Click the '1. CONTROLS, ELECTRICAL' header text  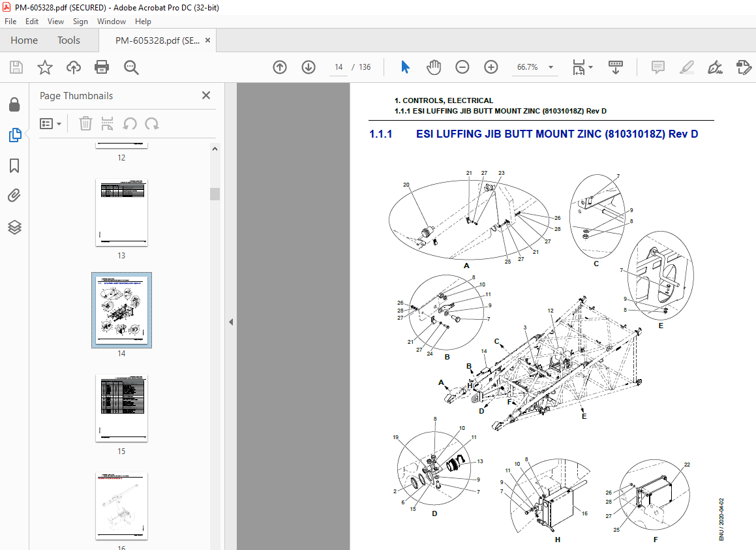tap(444, 100)
